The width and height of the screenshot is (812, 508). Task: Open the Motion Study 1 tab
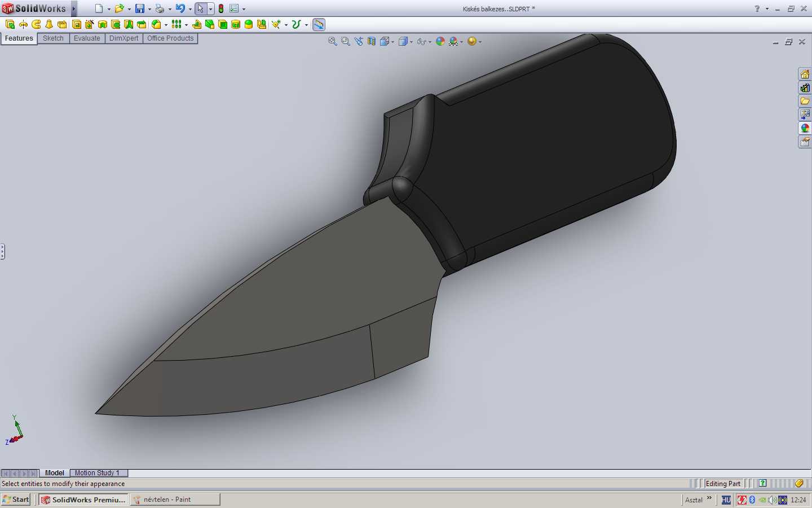click(x=99, y=473)
